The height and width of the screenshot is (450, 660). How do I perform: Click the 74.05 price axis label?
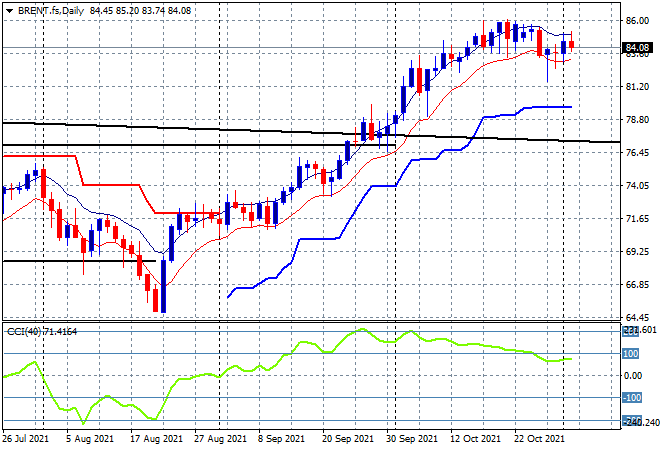[637, 185]
